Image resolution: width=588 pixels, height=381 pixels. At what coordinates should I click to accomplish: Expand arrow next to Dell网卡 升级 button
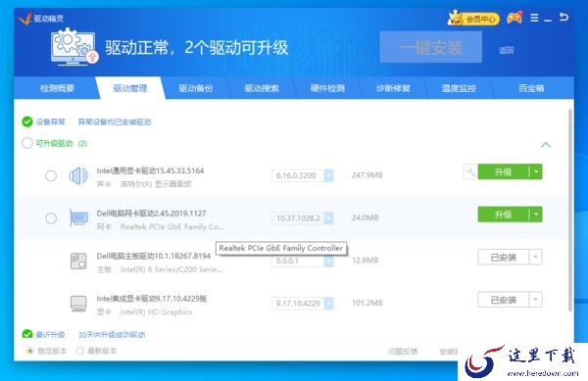536,214
